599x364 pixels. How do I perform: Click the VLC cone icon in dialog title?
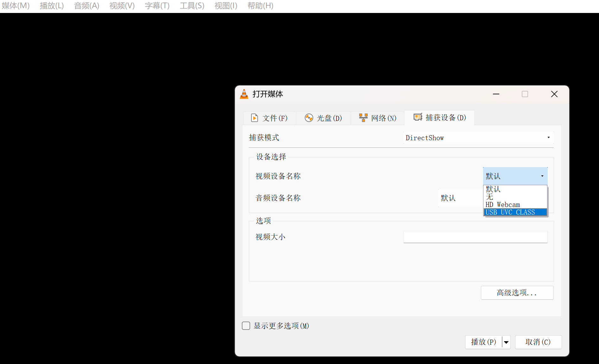coord(244,94)
